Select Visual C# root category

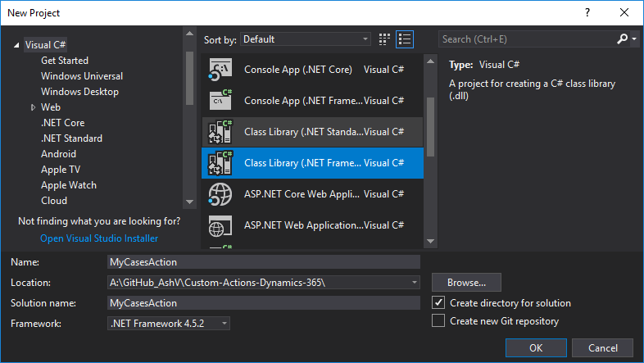(45, 45)
